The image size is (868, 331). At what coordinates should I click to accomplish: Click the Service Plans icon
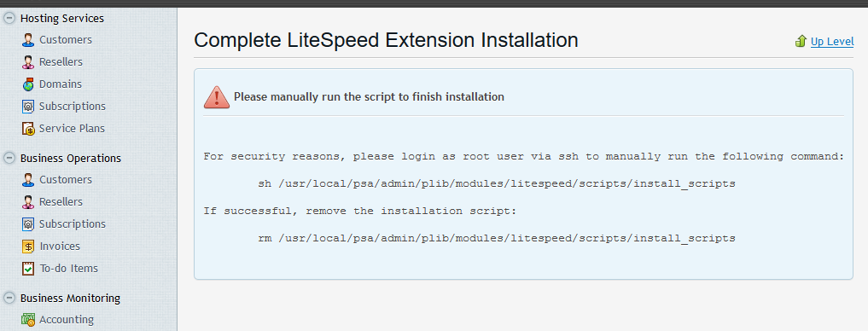pos(28,129)
